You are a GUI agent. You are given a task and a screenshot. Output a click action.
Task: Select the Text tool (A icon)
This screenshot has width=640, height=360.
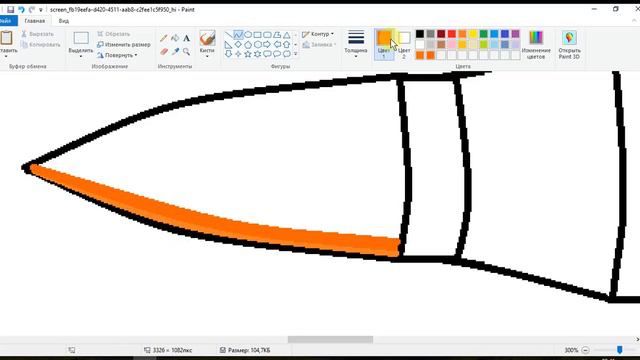(x=187, y=38)
